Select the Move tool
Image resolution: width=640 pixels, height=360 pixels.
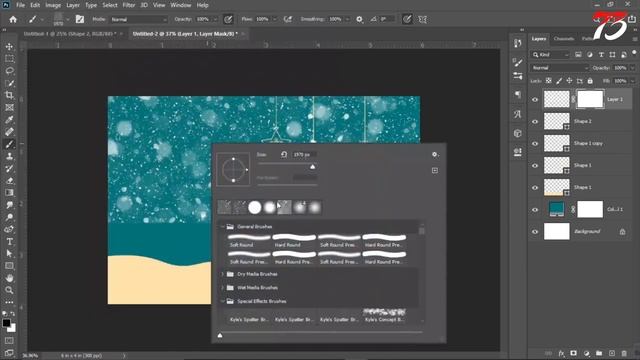[9, 47]
